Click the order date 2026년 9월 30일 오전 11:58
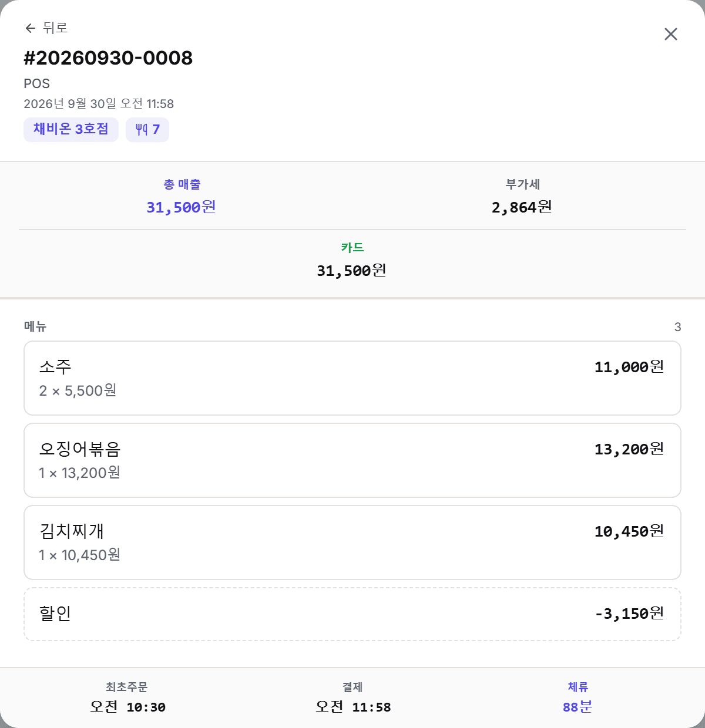Viewport: 705px width, 728px height. pyautogui.click(x=99, y=104)
